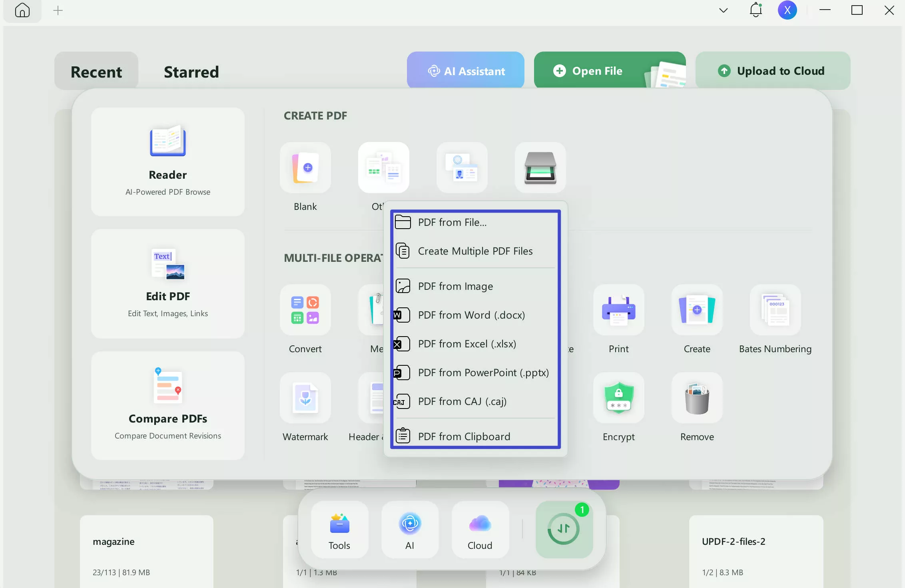
Task: Expand the title bar dropdown chevron
Action: pyautogui.click(x=723, y=10)
